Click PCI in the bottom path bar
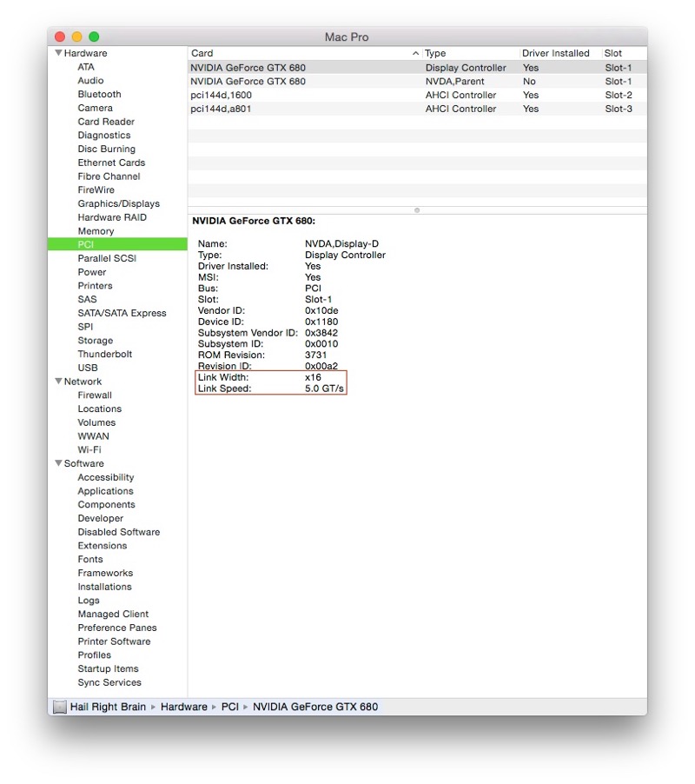Image resolution: width=695 pixels, height=784 pixels. pyautogui.click(x=230, y=707)
